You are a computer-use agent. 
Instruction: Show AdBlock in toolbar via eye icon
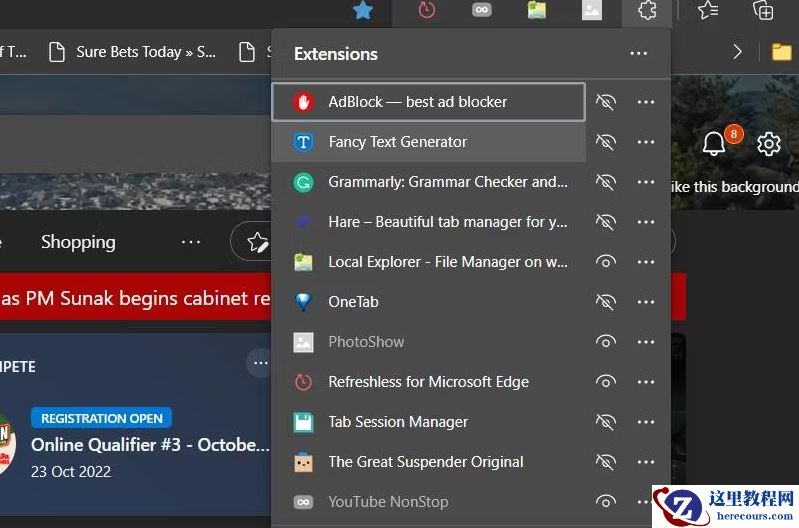[x=606, y=102]
